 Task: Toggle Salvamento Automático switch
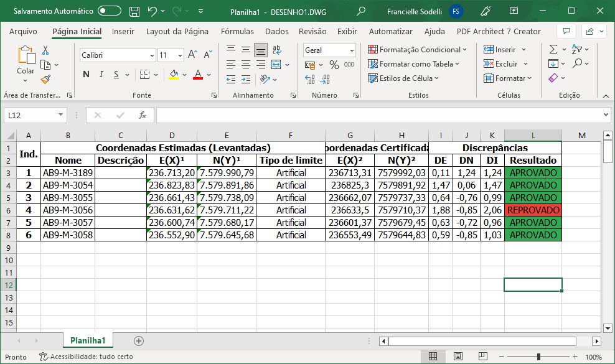pyautogui.click(x=110, y=11)
